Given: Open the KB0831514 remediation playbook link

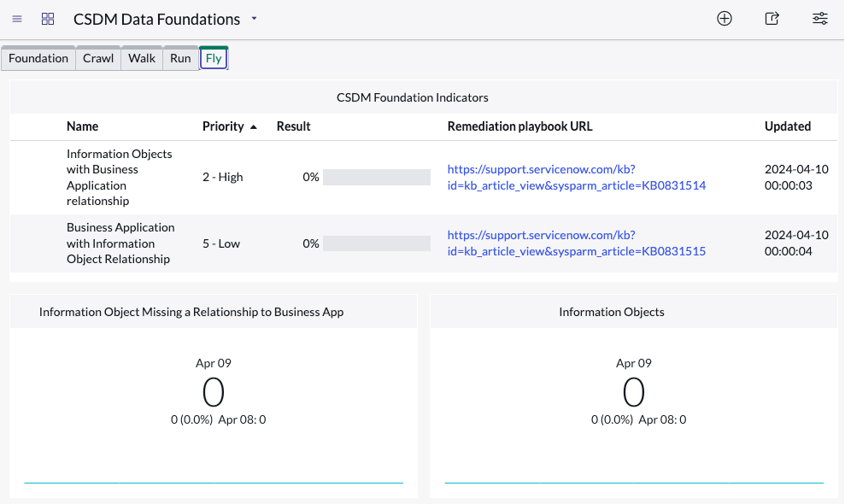Looking at the screenshot, I should (577, 178).
